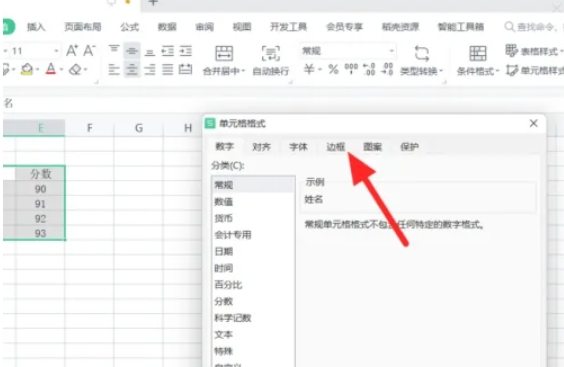Open the font size 11 dropdown
564x367 pixels.
click(56, 51)
